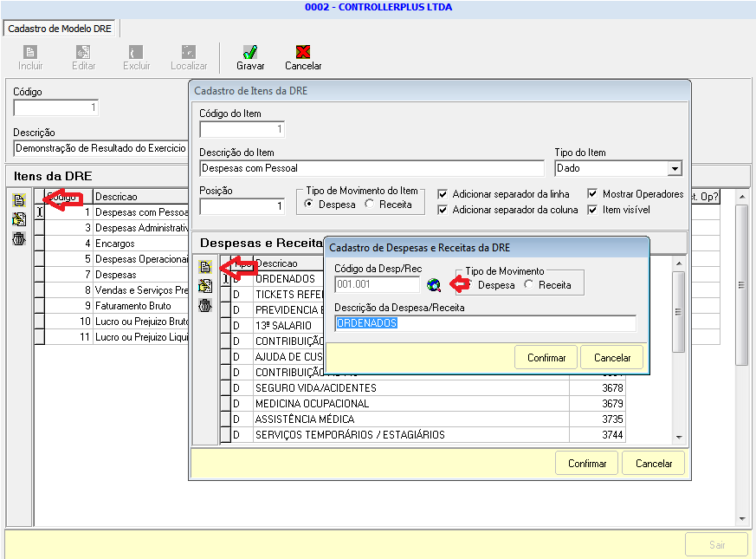
Task: Choose Receita in Cadastro de Despesas e Receitas dialog
Action: [529, 284]
